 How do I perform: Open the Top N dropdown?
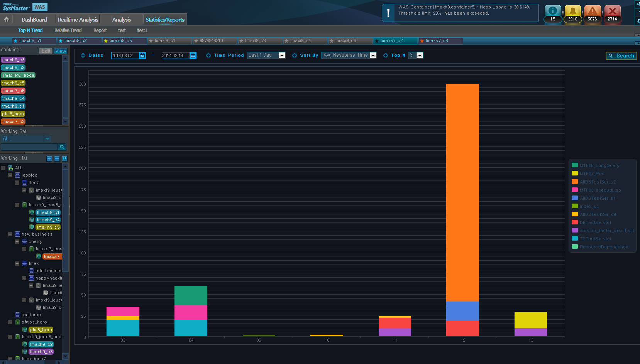[415, 55]
